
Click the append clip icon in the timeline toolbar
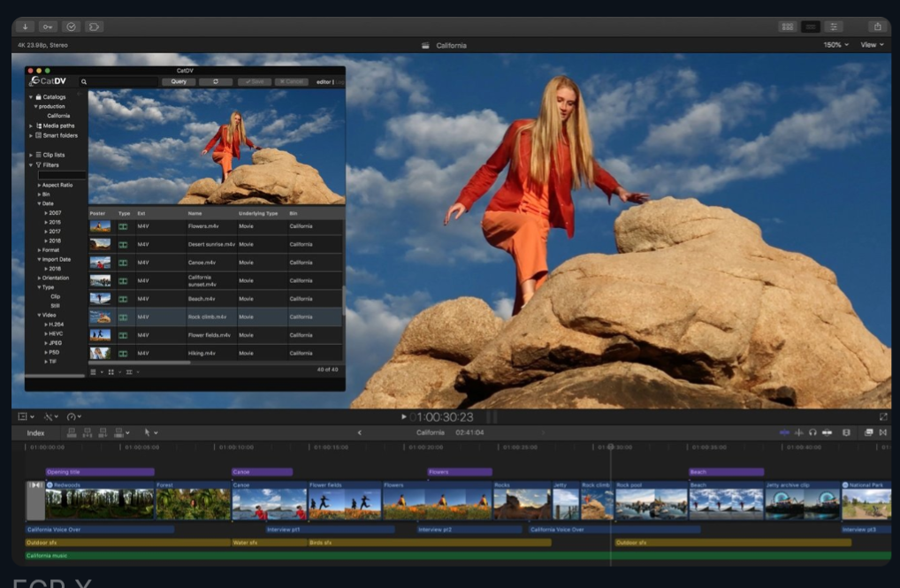pyautogui.click(x=103, y=433)
